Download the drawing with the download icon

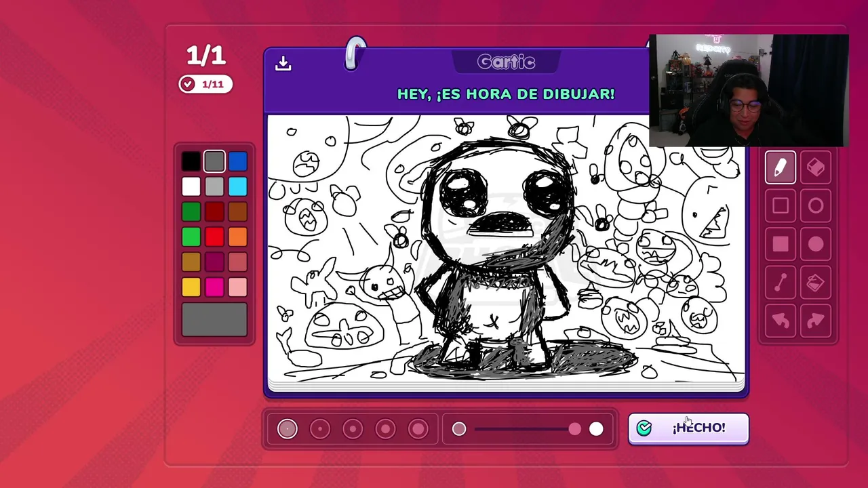(283, 63)
